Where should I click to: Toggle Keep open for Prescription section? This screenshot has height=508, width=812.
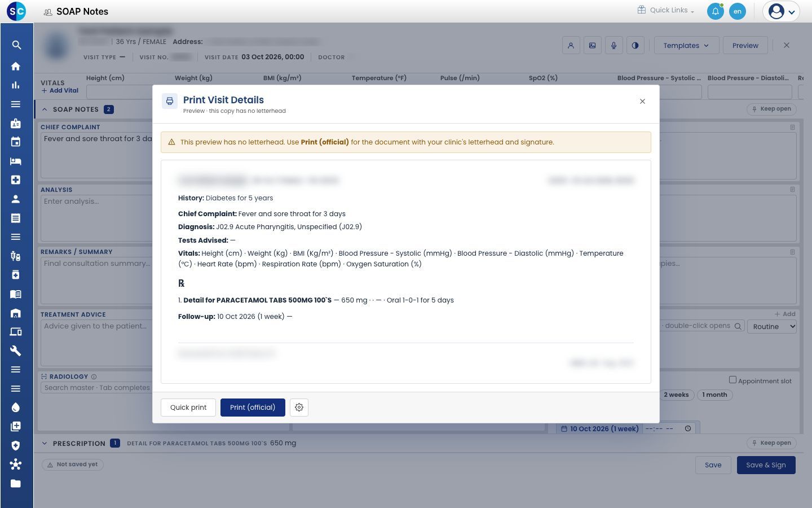click(x=771, y=443)
